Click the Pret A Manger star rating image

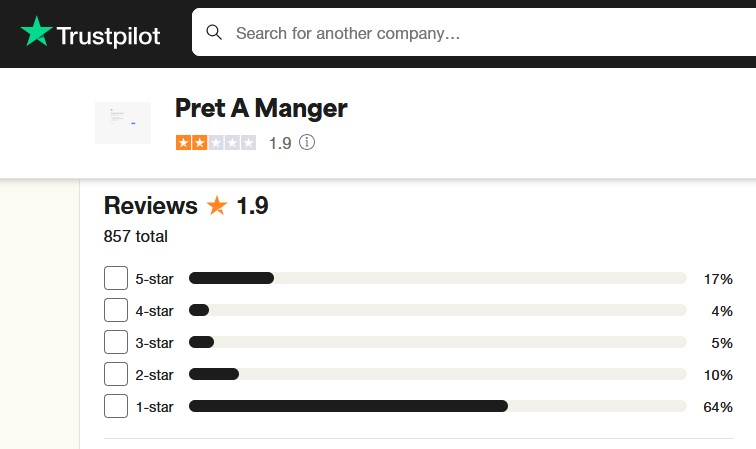pos(215,143)
